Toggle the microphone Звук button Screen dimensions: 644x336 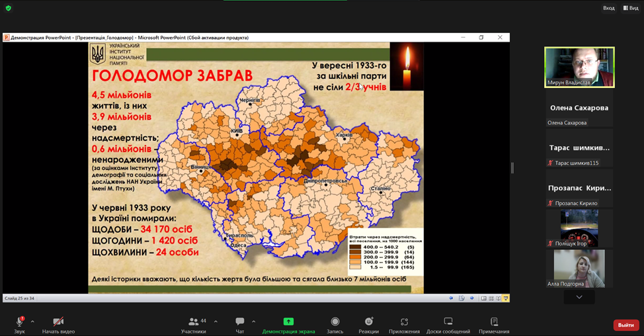pos(19,323)
